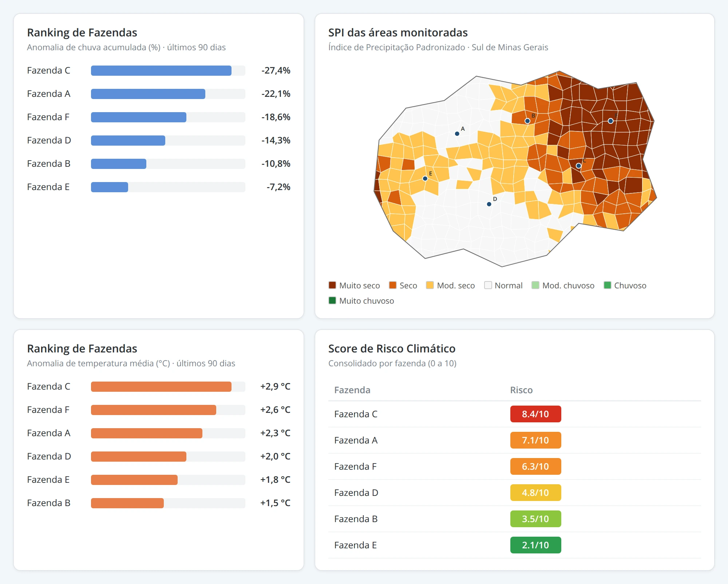Click the Muito seco legend swatch

332,285
